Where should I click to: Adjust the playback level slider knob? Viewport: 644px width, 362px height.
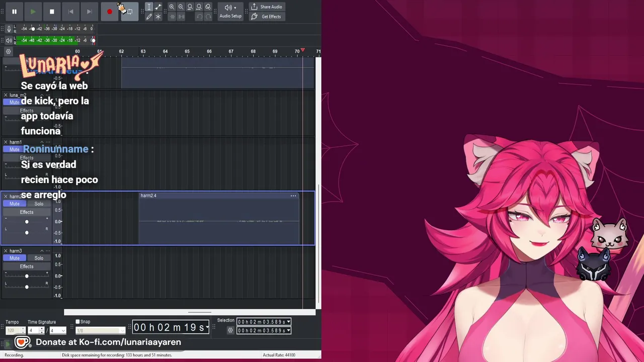(93, 40)
